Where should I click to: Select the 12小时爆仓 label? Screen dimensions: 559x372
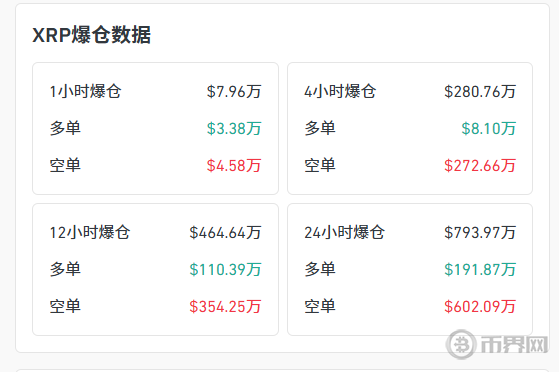pyautogui.click(x=90, y=232)
